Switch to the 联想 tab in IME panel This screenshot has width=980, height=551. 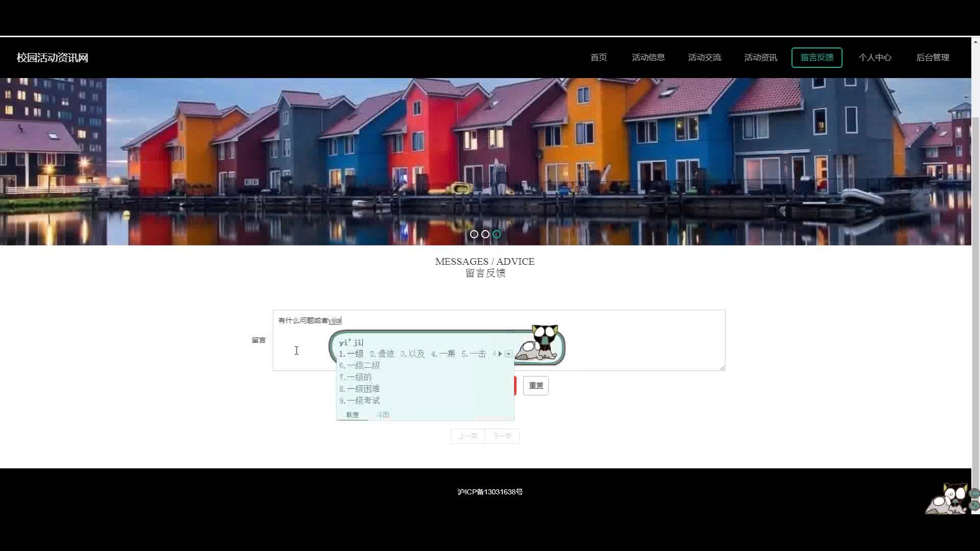352,415
